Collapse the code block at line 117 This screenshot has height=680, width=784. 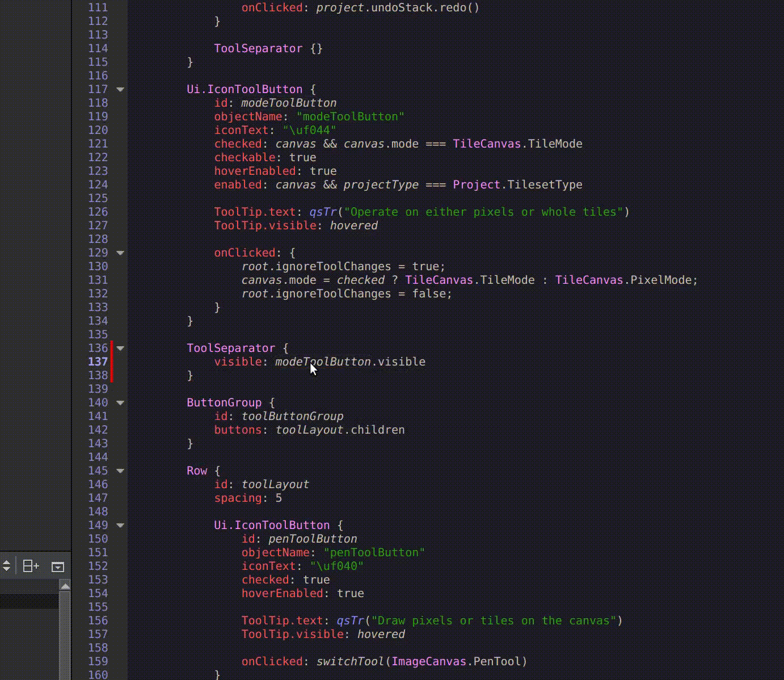pyautogui.click(x=120, y=89)
